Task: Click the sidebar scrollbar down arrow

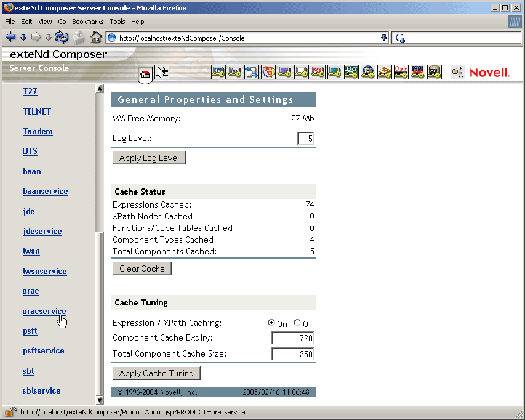Action: 100,400
